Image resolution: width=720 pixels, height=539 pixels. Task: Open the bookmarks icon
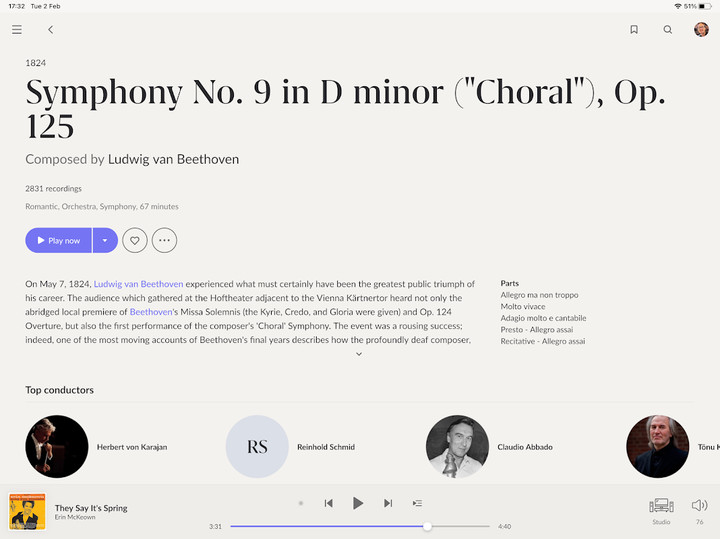tap(634, 30)
